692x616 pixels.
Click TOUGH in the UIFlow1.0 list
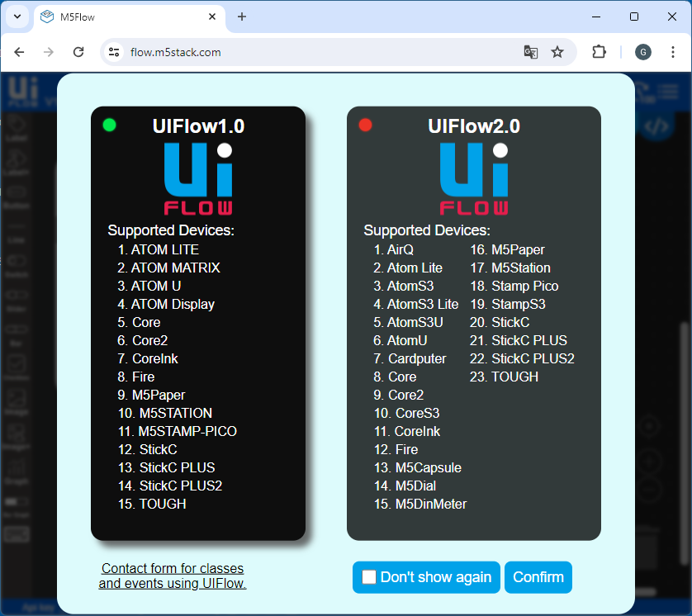pyautogui.click(x=163, y=504)
